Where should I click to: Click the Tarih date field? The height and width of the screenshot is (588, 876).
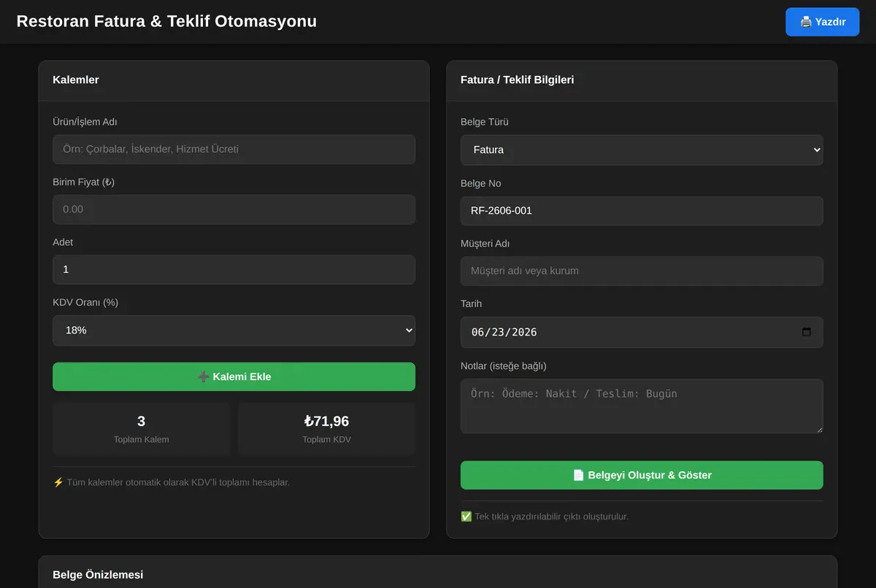(x=642, y=332)
